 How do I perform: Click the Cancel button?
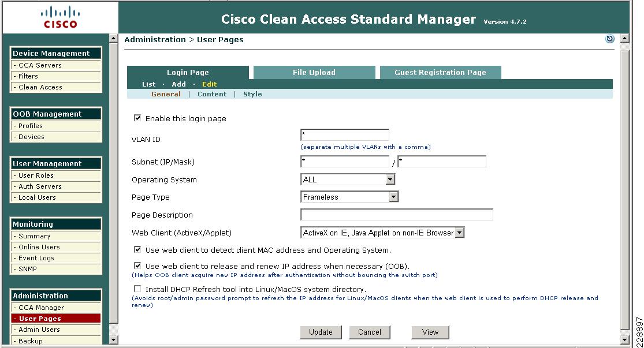[370, 332]
